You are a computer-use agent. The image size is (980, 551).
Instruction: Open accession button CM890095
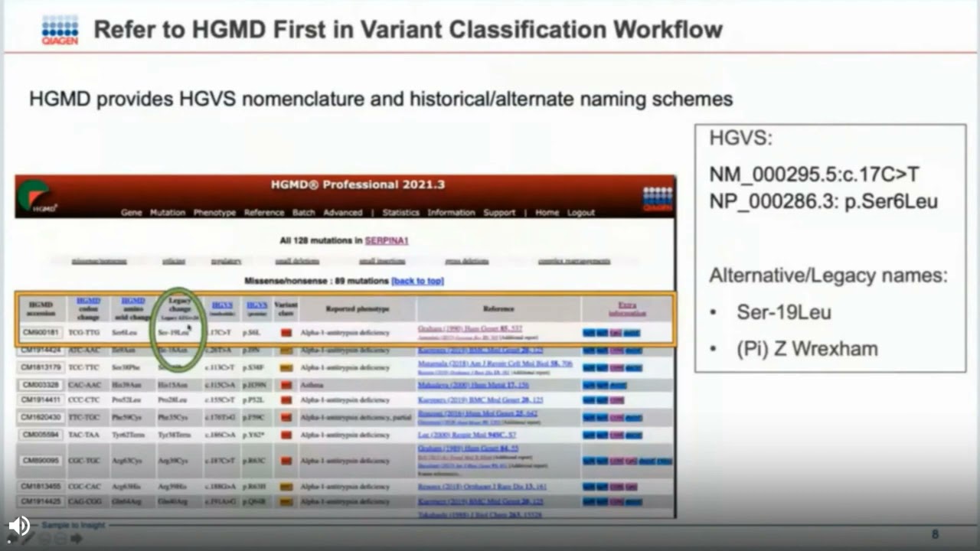pos(41,461)
